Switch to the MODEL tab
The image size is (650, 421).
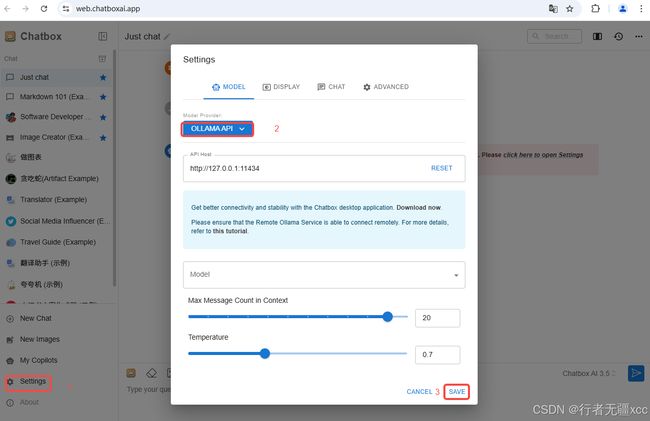tap(228, 87)
